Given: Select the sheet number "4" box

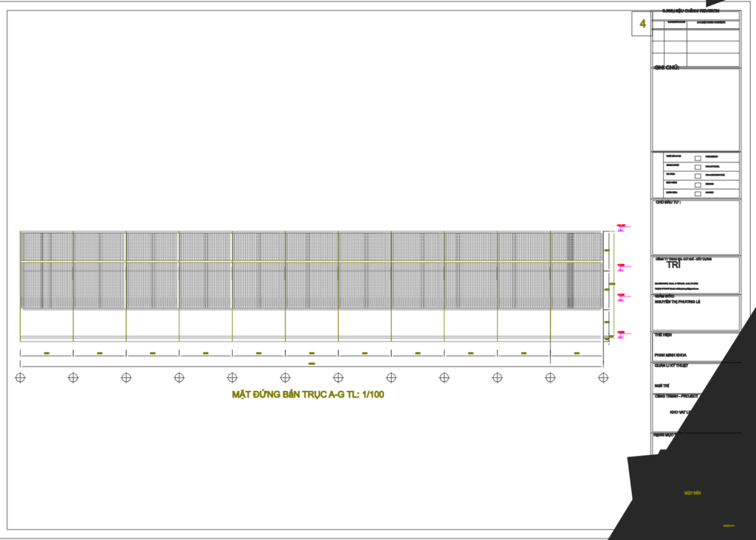Looking at the screenshot, I should 642,24.
